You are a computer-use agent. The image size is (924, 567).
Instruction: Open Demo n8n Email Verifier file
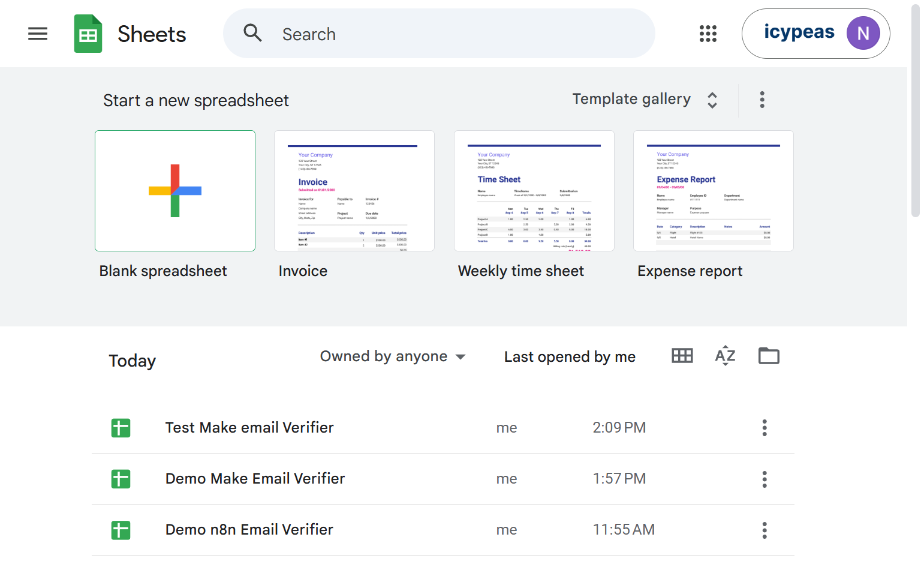(443, 530)
